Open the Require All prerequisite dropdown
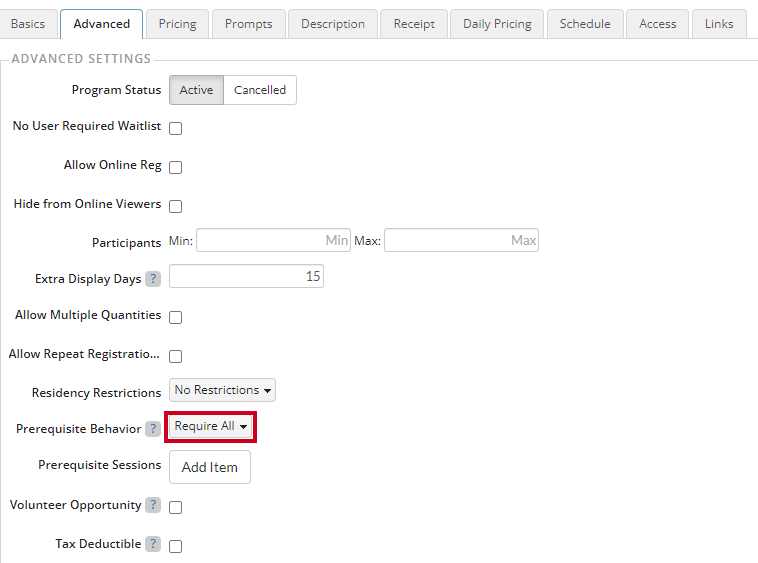The image size is (758, 563). click(210, 426)
